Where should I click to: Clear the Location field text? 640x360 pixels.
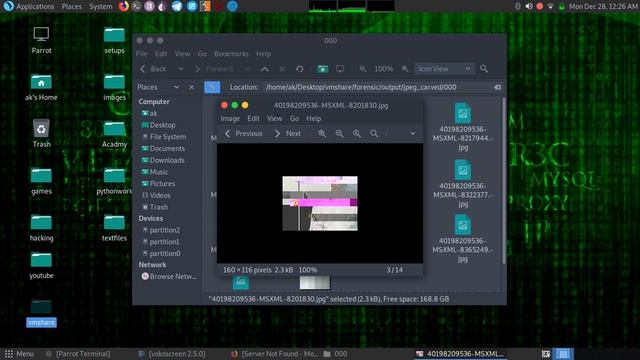click(x=497, y=87)
